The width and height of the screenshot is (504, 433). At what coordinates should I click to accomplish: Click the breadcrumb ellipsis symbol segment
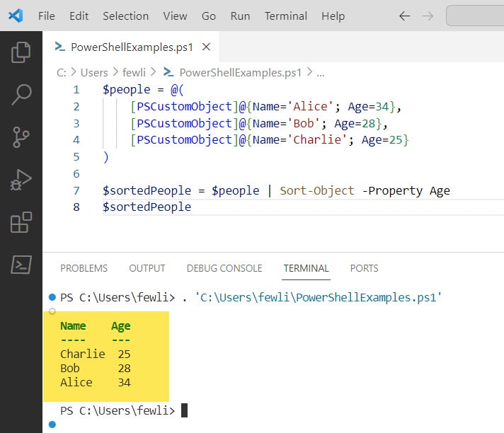click(x=321, y=74)
